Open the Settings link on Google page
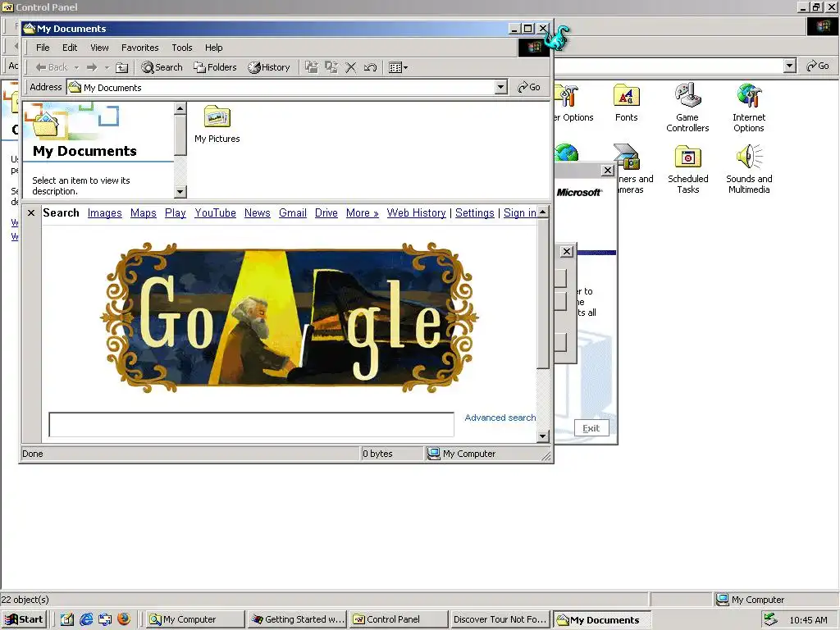 pyautogui.click(x=475, y=212)
